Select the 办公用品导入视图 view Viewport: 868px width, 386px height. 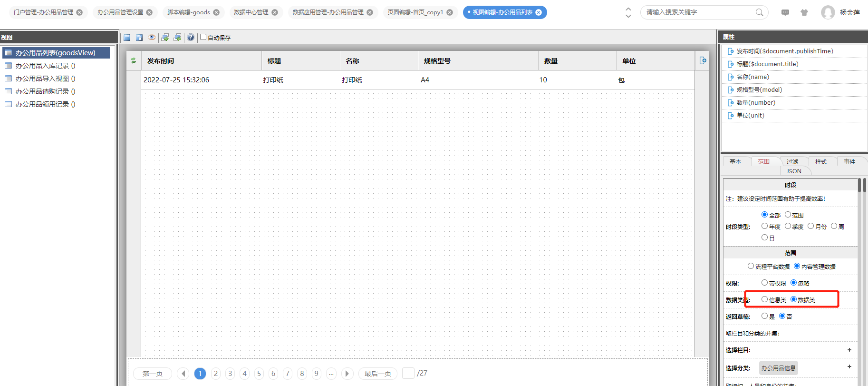(x=45, y=79)
